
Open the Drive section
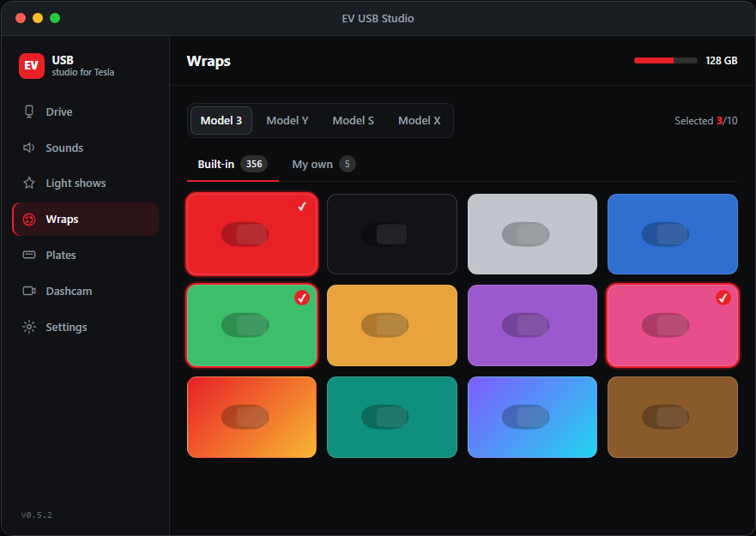coord(86,111)
